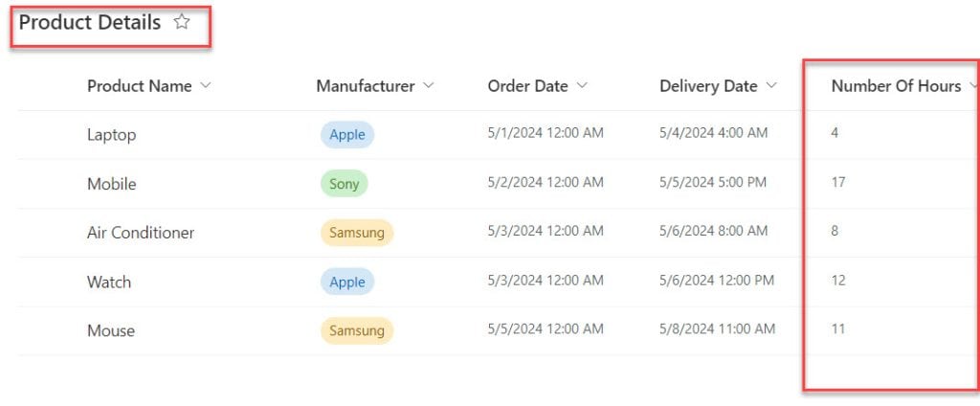Image resolution: width=980 pixels, height=406 pixels.
Task: Click the 17 hours value cell
Action: point(838,182)
